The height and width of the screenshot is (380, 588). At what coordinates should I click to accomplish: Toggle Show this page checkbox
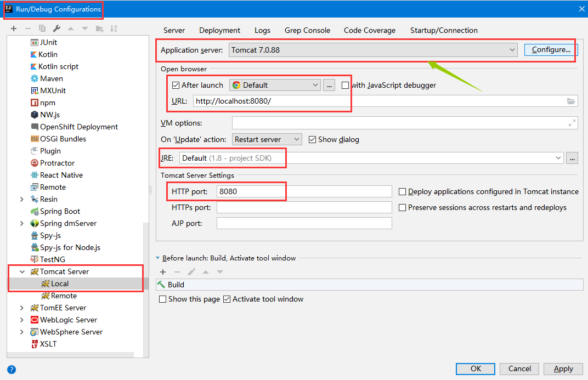point(162,299)
